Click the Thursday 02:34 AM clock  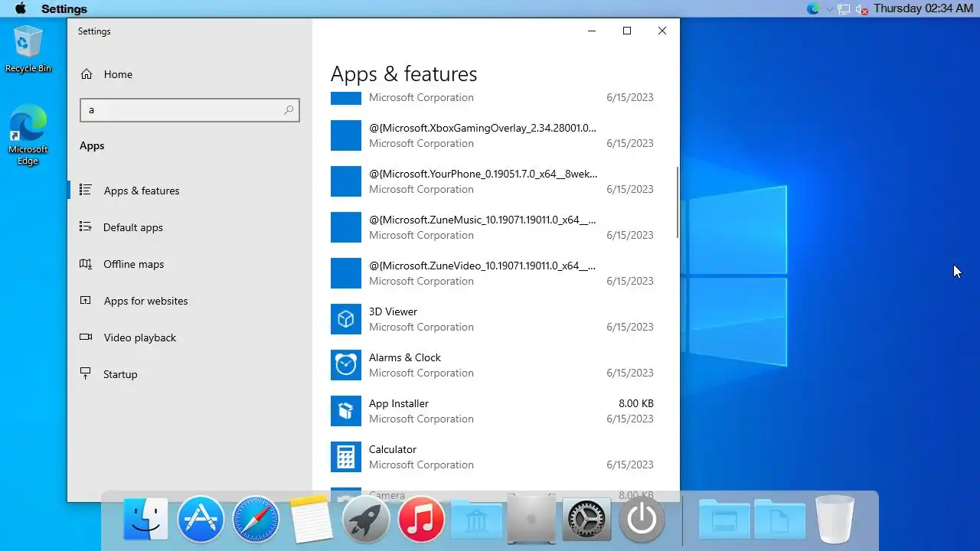click(x=923, y=8)
